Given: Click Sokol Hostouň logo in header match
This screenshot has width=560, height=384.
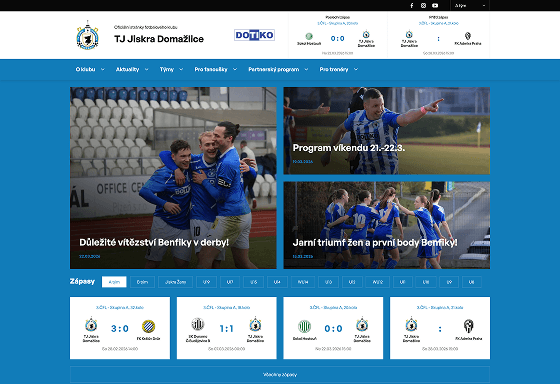Looking at the screenshot, I should point(309,36).
